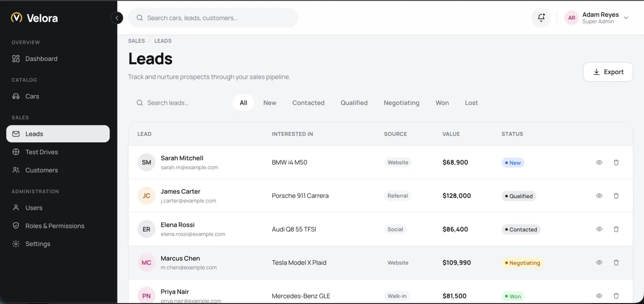Export the leads list

[x=608, y=72]
